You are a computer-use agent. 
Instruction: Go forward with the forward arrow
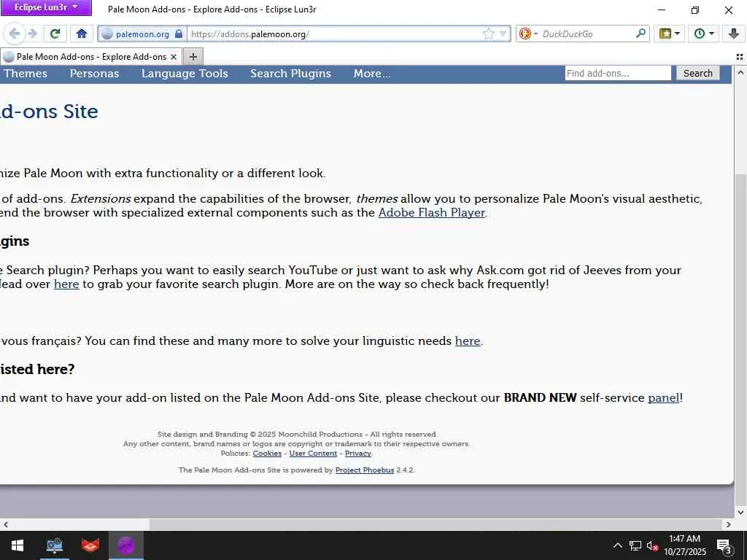pyautogui.click(x=32, y=34)
